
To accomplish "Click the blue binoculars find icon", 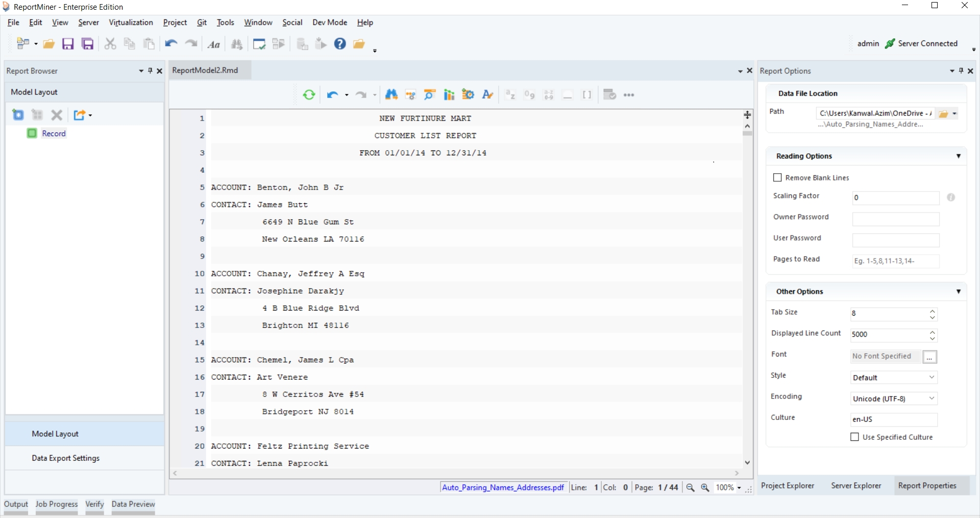I will click(x=391, y=95).
